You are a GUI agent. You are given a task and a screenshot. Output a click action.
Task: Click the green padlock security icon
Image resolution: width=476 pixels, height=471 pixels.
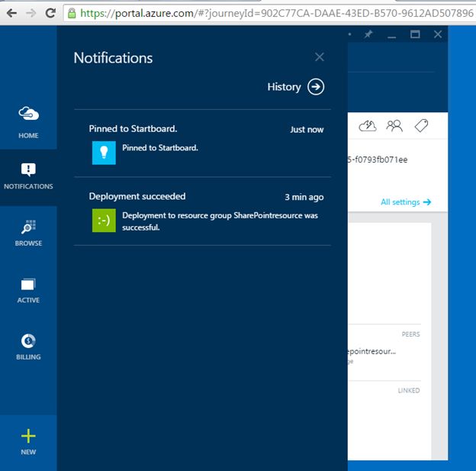click(72, 13)
